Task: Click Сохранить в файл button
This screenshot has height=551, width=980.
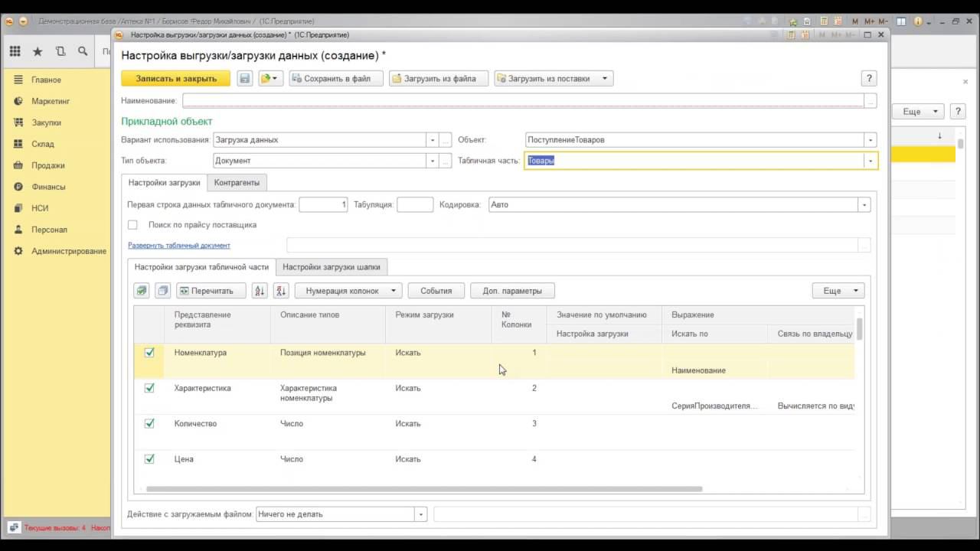Action: 336,78
